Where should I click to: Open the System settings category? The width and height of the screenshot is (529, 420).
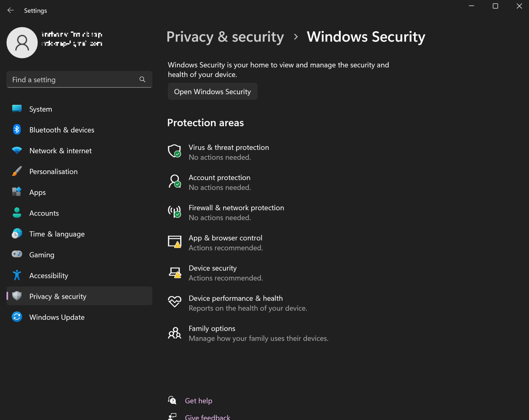pos(79,109)
